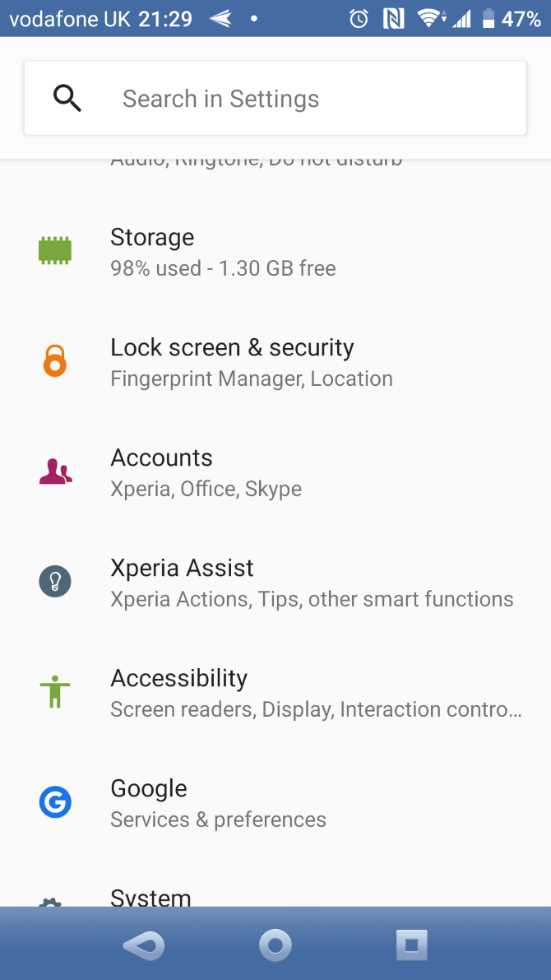The width and height of the screenshot is (551, 980).
Task: Tap the search magnifier icon
Action: (67, 99)
